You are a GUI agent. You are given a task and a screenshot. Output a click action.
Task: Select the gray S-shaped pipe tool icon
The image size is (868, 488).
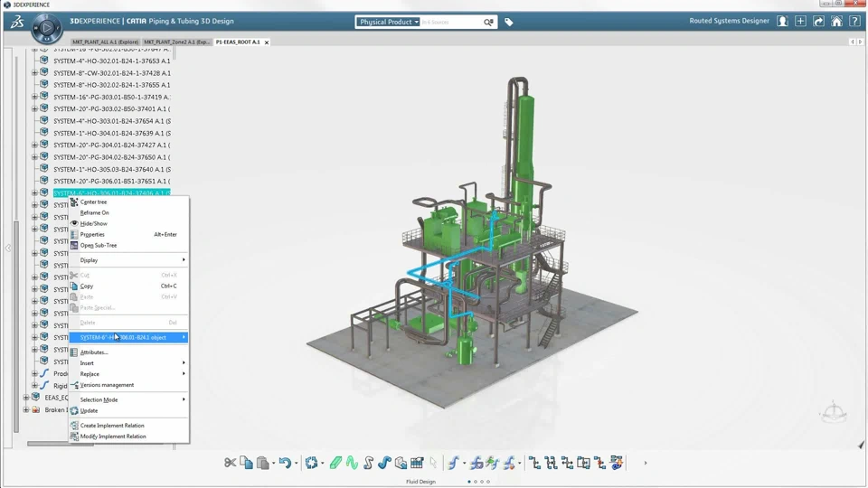(x=369, y=463)
